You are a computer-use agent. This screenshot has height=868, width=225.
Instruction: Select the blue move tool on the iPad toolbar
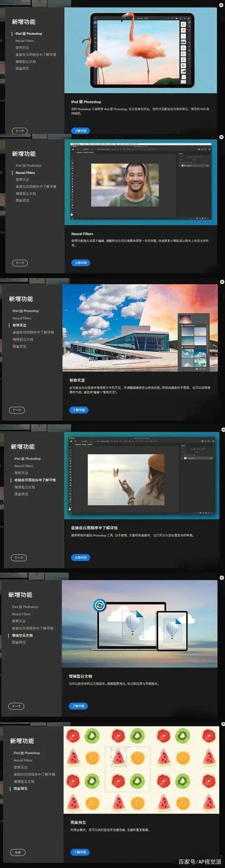pos(95,22)
